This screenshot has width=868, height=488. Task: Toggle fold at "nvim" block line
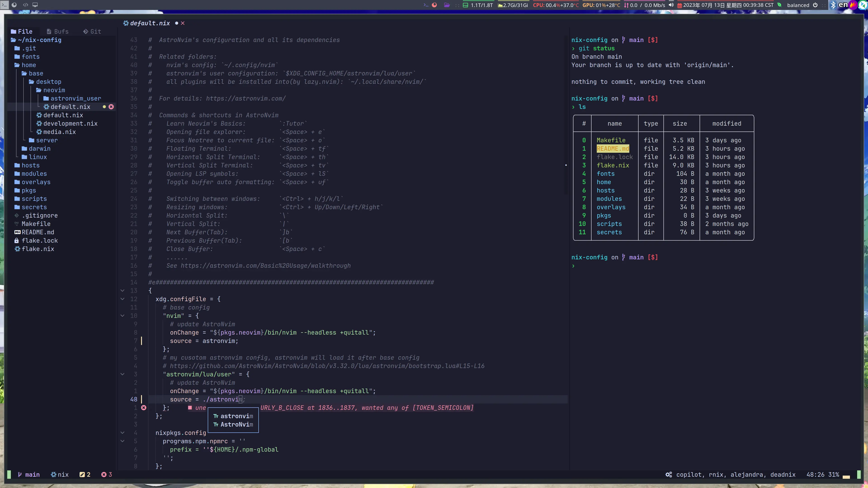123,316
